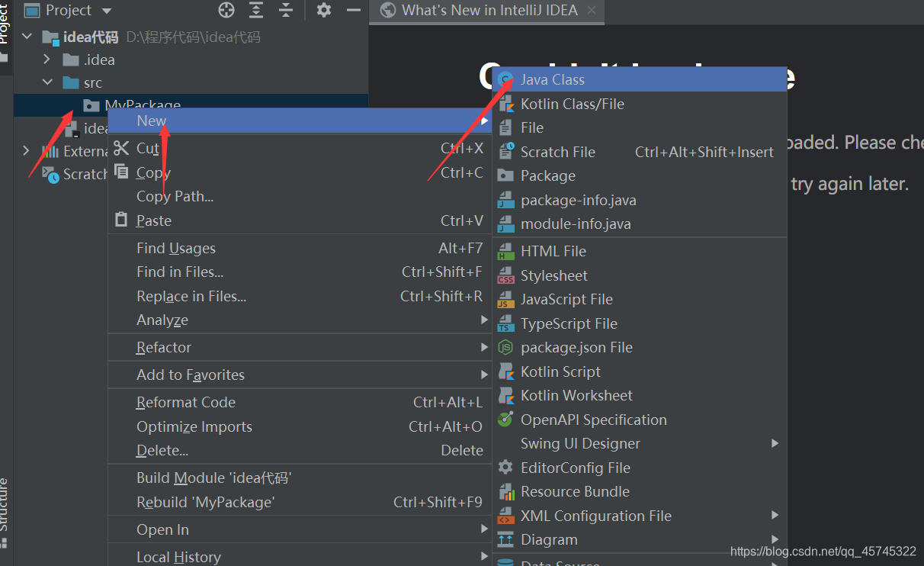The image size is (924, 566).
Task: Click the File icon in New submenu
Action: [505, 128]
